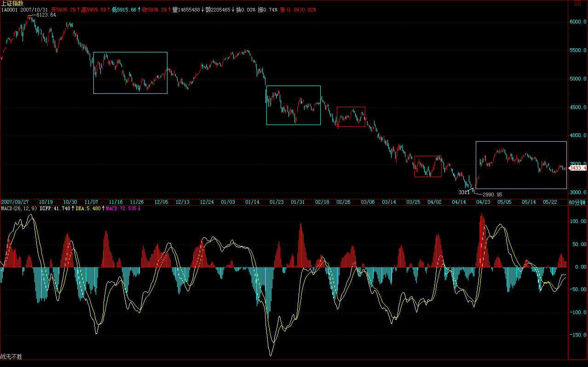Click the MACD(26,12,9) indicator label

pos(18,208)
